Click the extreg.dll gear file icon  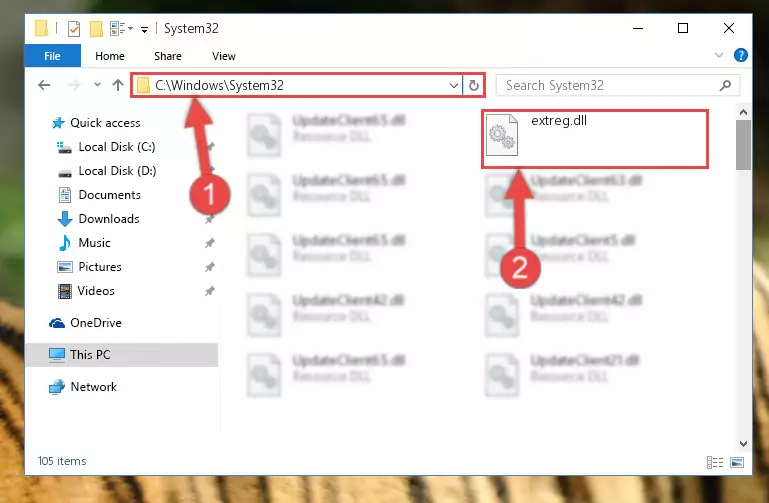pos(502,134)
